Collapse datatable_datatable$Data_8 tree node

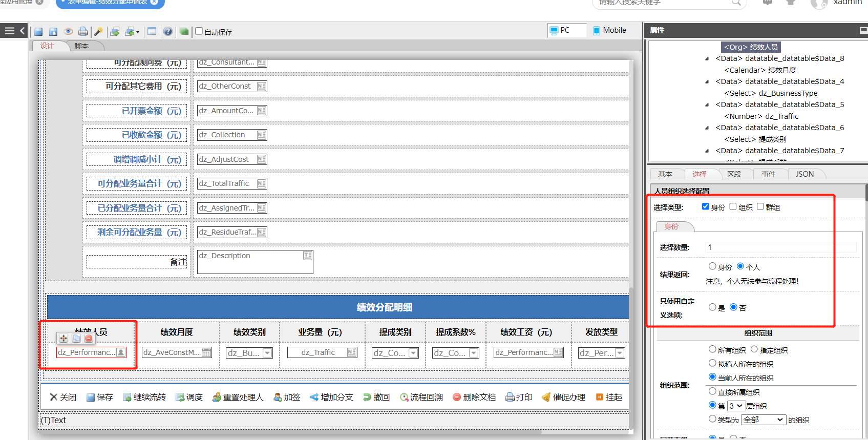click(707, 59)
